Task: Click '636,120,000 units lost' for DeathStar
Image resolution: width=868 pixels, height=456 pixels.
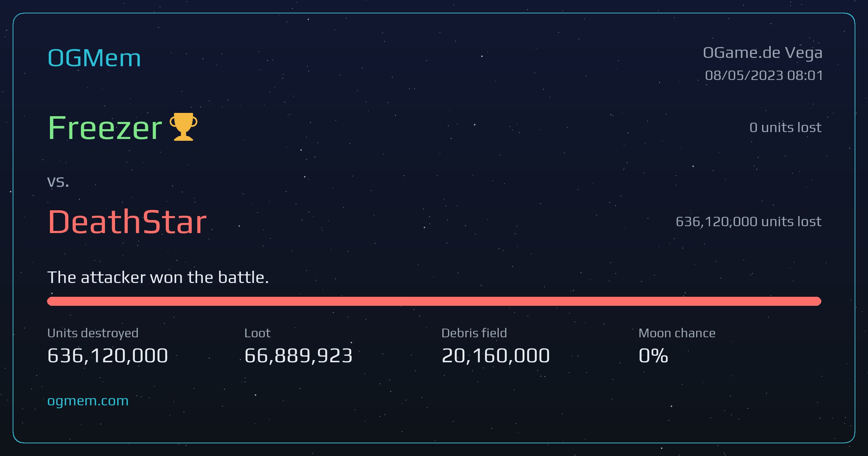Action: (x=749, y=221)
